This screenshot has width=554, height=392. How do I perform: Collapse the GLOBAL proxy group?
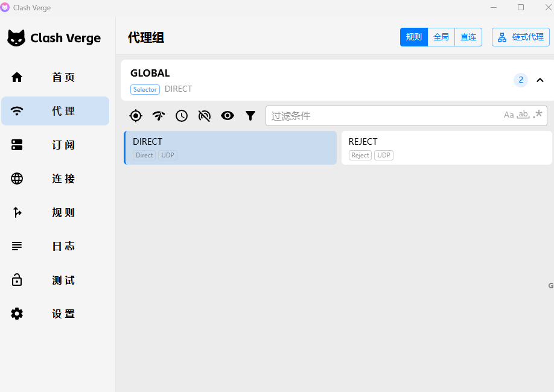540,80
